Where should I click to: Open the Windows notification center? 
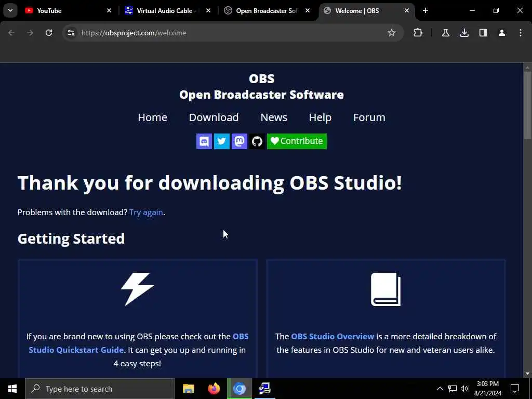[515, 389]
